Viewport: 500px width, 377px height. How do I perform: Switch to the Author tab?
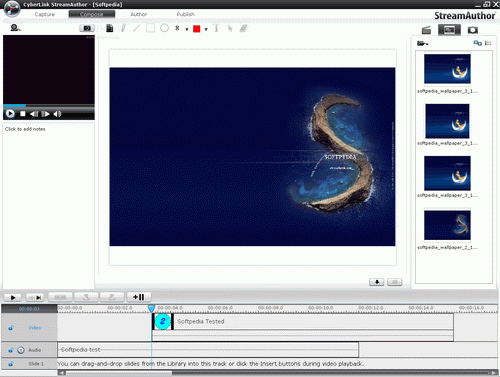tap(139, 14)
